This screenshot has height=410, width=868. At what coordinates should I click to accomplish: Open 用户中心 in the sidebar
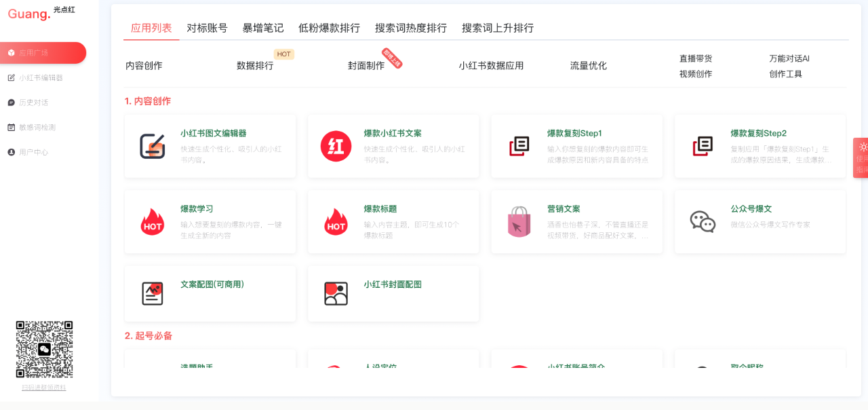(x=33, y=152)
